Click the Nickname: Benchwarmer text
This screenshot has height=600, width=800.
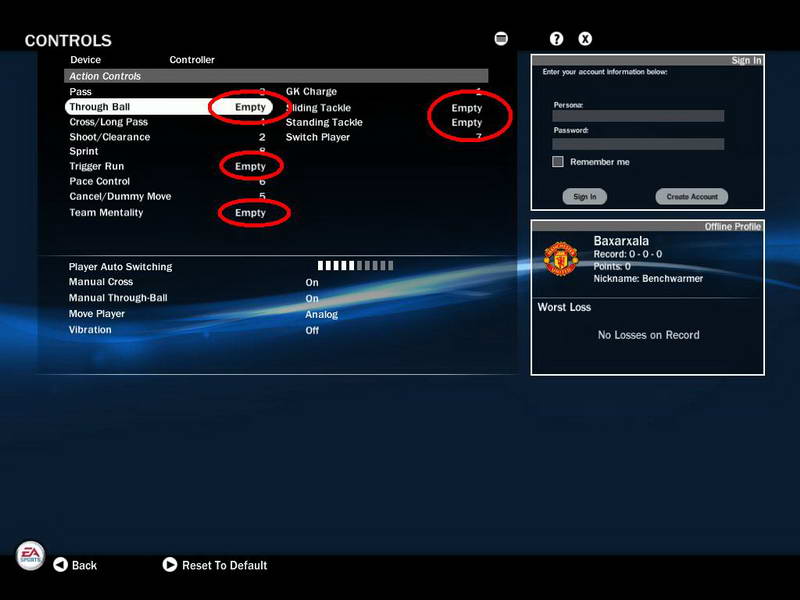(648, 279)
